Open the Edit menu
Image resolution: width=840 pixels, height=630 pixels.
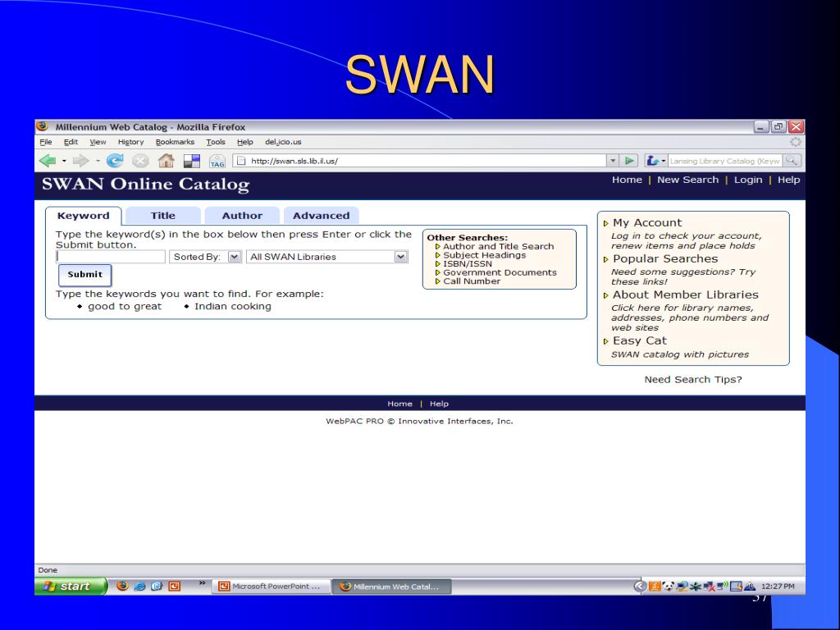[71, 142]
